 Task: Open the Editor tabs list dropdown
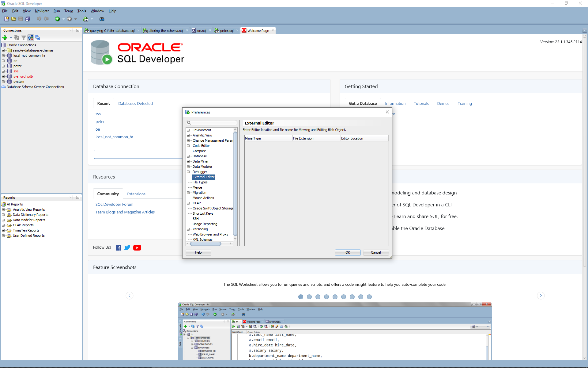(584, 31)
